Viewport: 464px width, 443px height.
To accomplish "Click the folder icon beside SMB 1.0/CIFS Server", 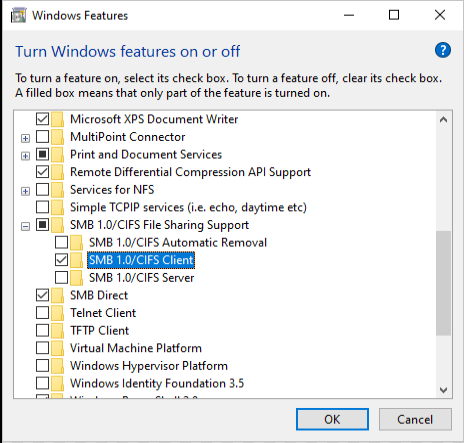I will pyautogui.click(x=77, y=278).
